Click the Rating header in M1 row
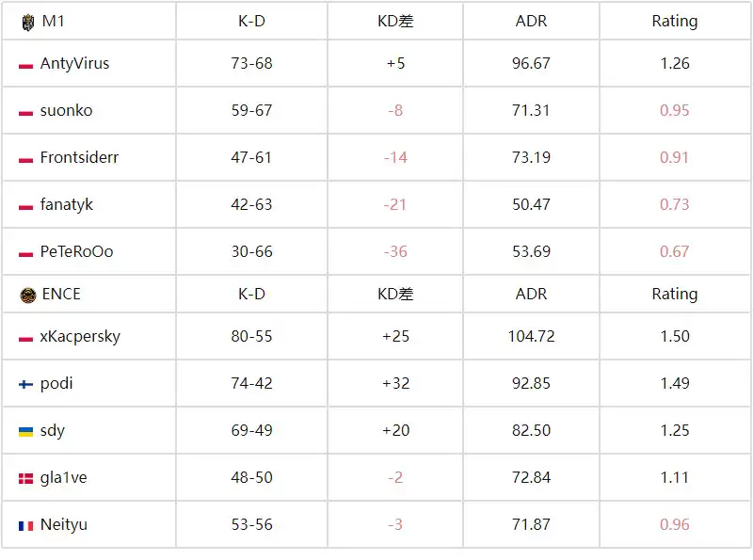This screenshot has width=753, height=560. point(675,21)
